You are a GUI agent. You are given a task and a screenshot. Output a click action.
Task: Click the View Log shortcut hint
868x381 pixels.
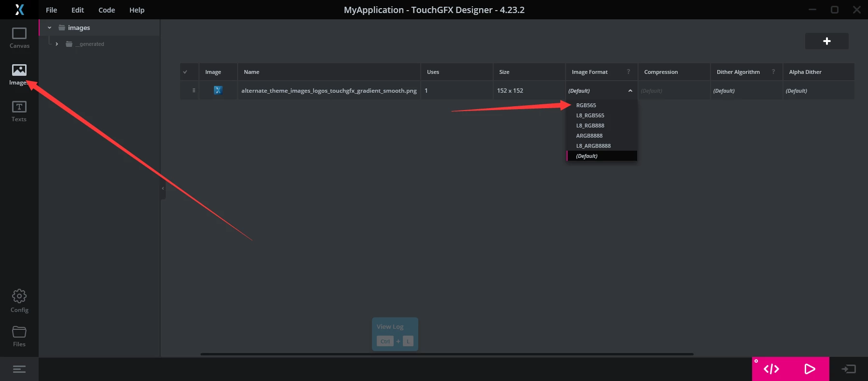[x=395, y=334]
